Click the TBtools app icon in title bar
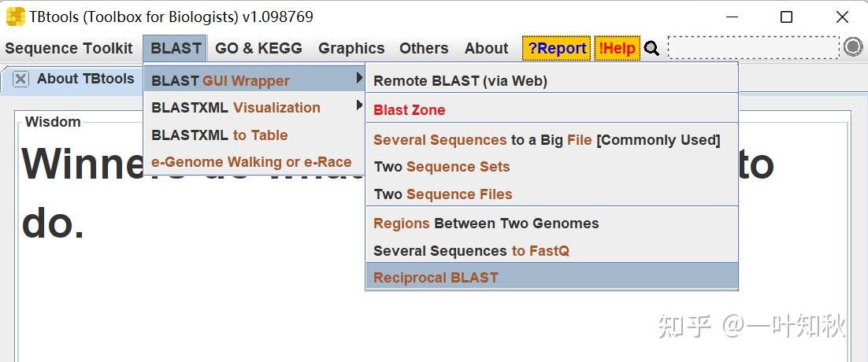Image resolution: width=868 pixels, height=362 pixels. pyautogui.click(x=15, y=17)
